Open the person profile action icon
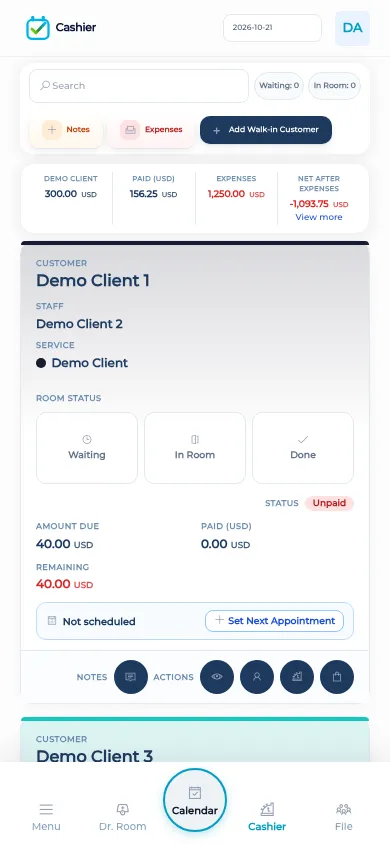The width and height of the screenshot is (390, 844). pyautogui.click(x=257, y=677)
